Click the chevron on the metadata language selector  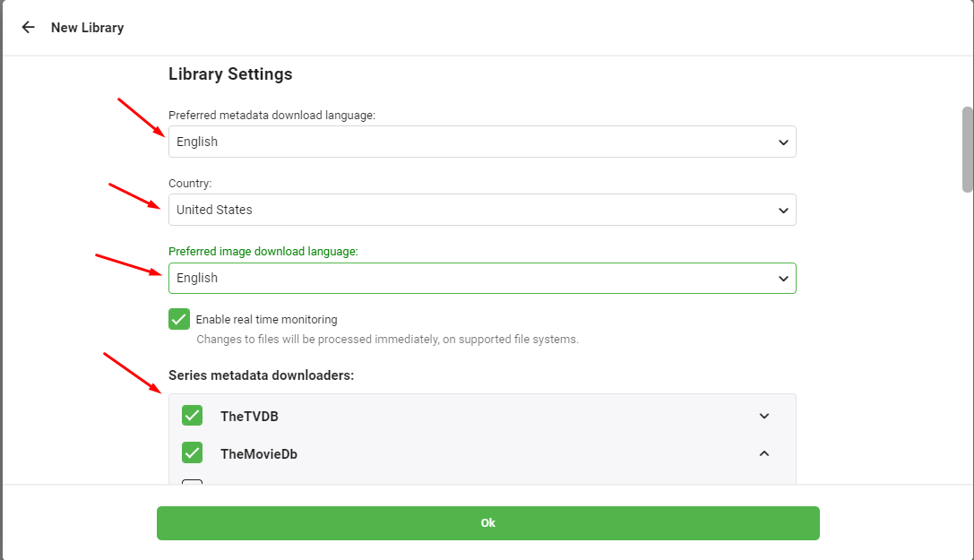(782, 142)
